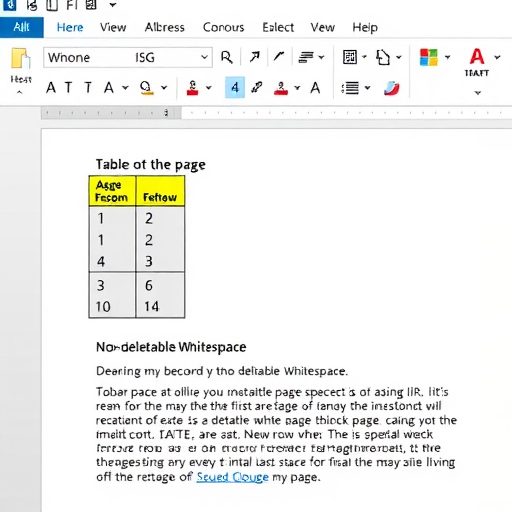Toggle the T format button beside A

pos(68,88)
